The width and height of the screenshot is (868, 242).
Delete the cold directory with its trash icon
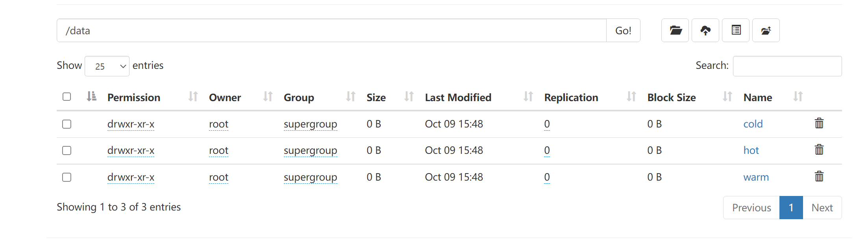pos(819,124)
